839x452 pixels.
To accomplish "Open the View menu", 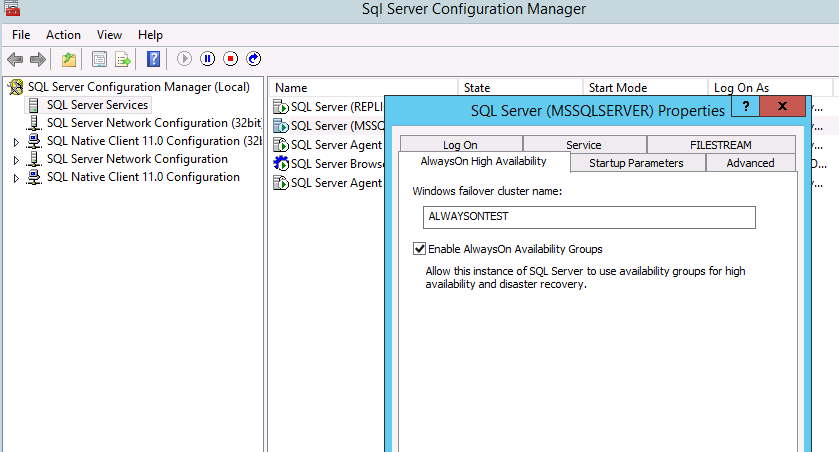I will (109, 35).
